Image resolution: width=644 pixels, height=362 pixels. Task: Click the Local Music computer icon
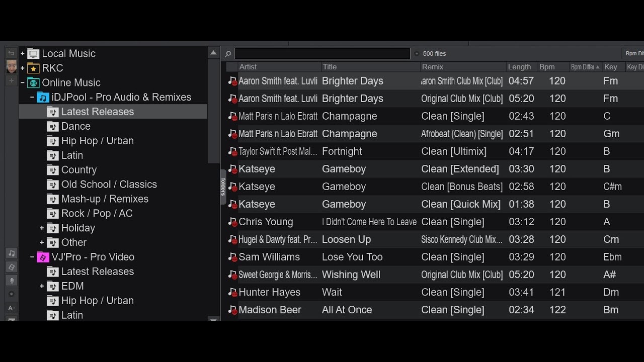pyautogui.click(x=33, y=53)
